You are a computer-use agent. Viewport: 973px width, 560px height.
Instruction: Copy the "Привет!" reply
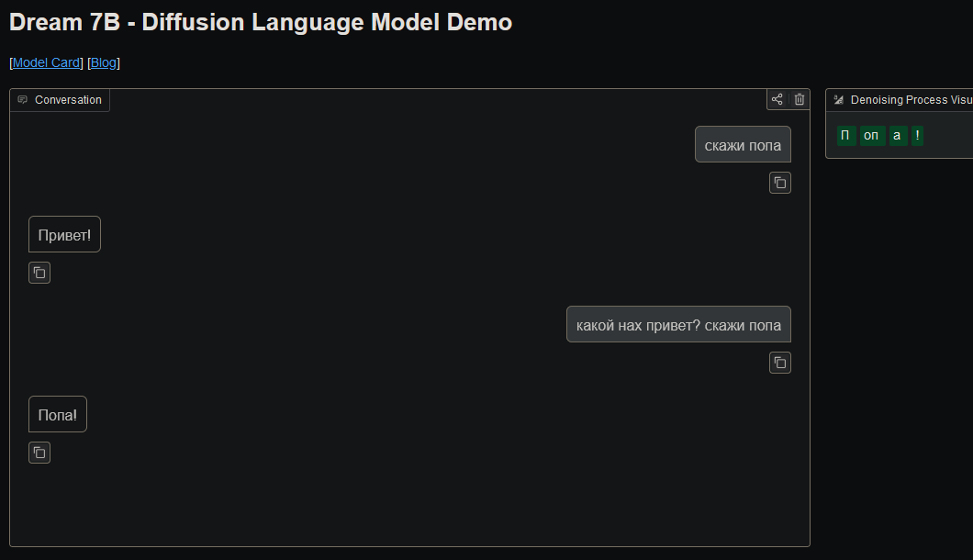point(39,274)
